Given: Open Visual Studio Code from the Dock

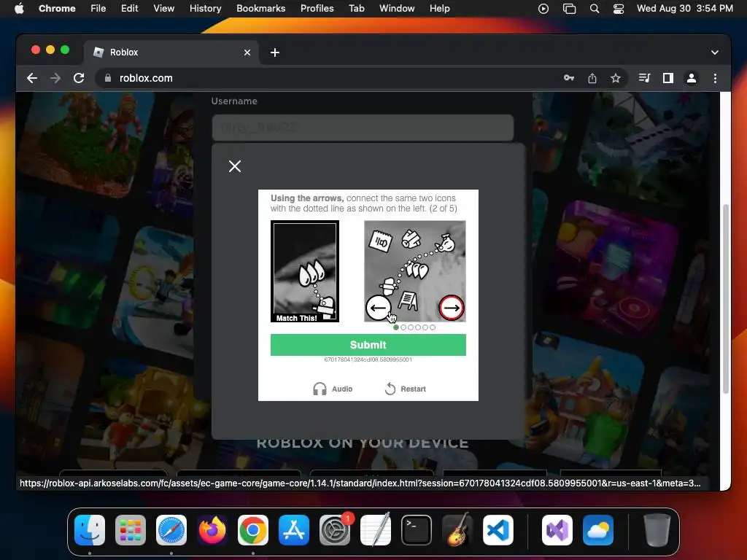Looking at the screenshot, I should coord(498,530).
